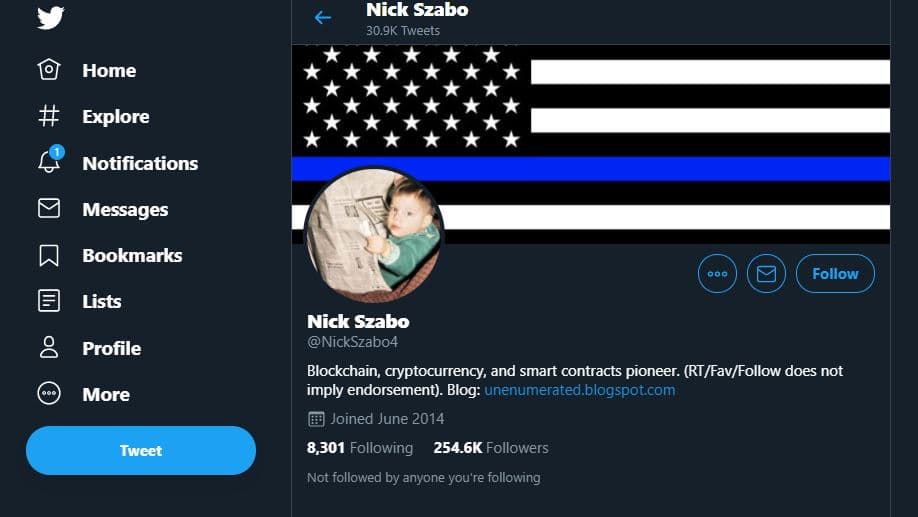The image size is (918, 517).
Task: Open the profile's three-dot options menu
Action: (x=717, y=273)
